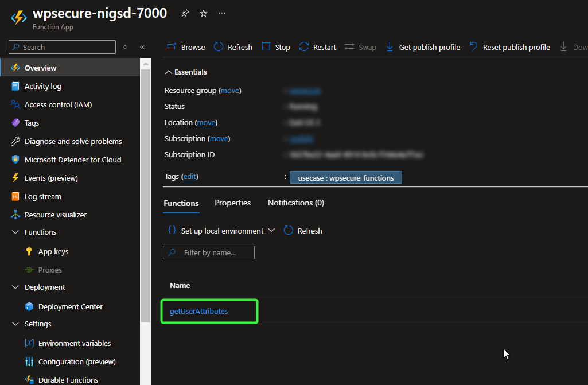
Task: Stop the function app
Action: coord(276,47)
